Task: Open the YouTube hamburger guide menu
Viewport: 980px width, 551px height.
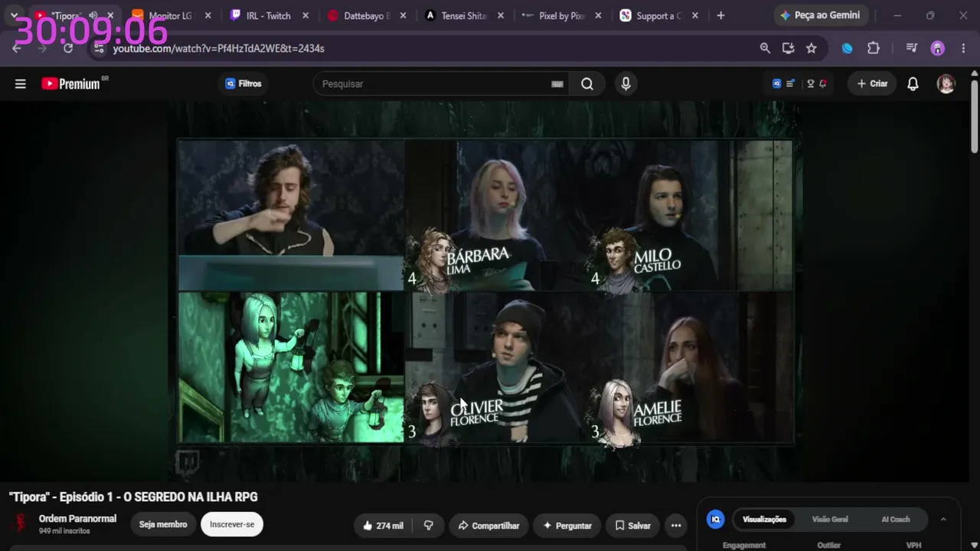Action: [x=21, y=84]
